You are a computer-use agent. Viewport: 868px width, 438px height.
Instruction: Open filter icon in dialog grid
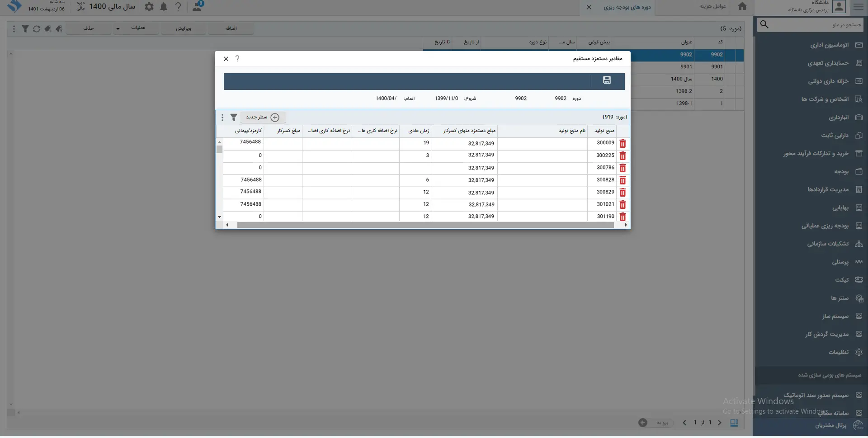tap(234, 118)
